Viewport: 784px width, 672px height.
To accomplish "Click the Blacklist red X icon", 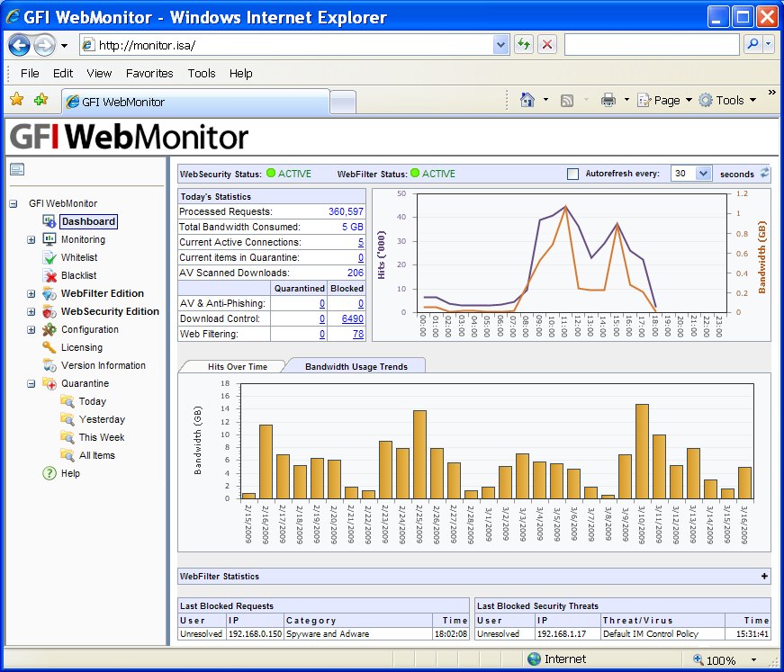I will (x=49, y=275).
